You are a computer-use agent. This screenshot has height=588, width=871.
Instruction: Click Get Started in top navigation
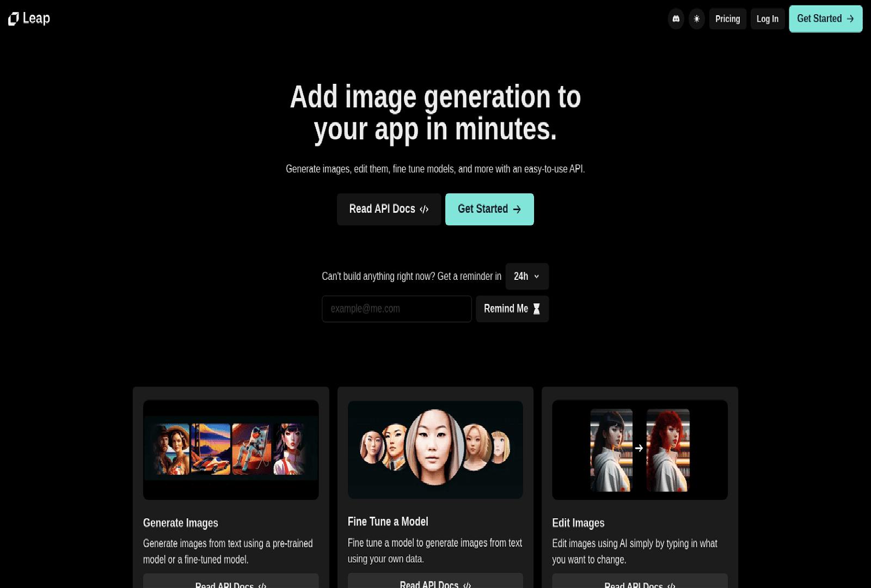[x=825, y=19]
